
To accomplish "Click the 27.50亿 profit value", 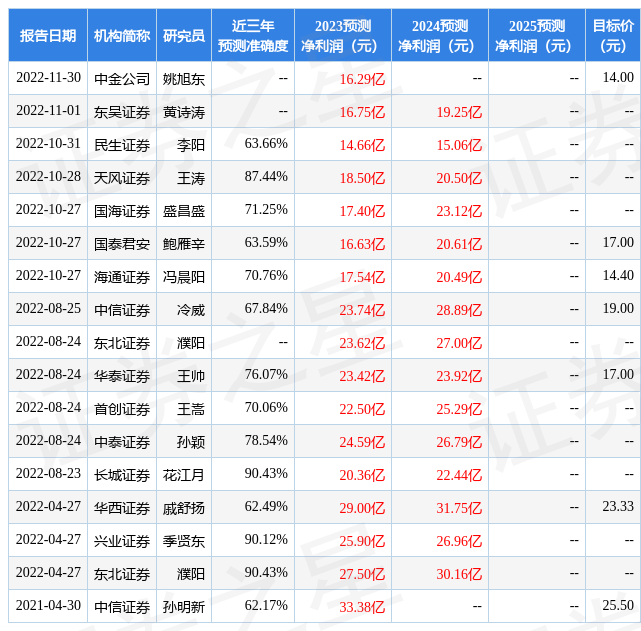I will pyautogui.click(x=362, y=575).
